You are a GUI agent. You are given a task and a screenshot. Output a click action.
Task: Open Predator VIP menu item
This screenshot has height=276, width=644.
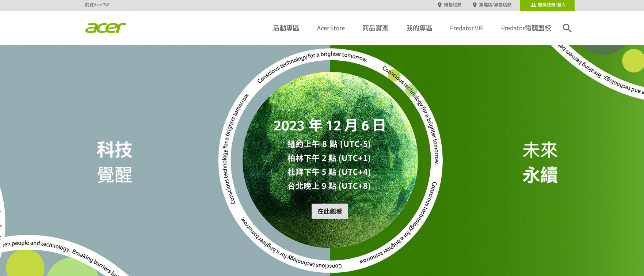(x=466, y=28)
